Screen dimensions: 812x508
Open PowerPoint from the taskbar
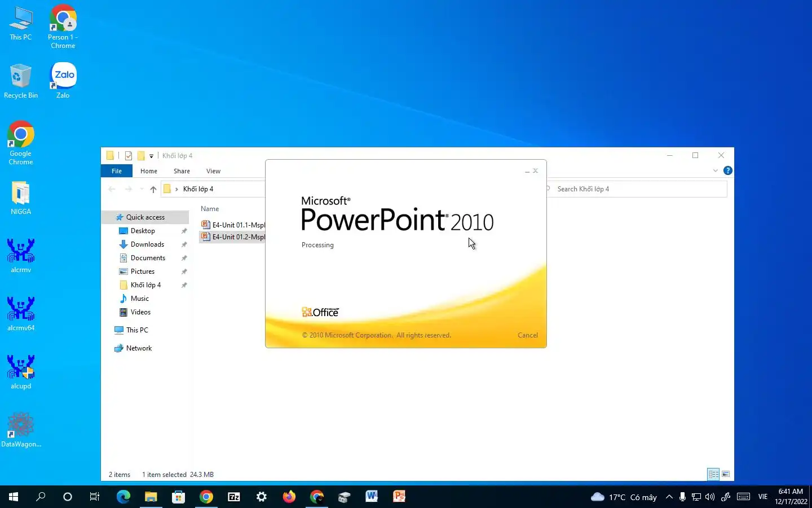[x=399, y=497]
